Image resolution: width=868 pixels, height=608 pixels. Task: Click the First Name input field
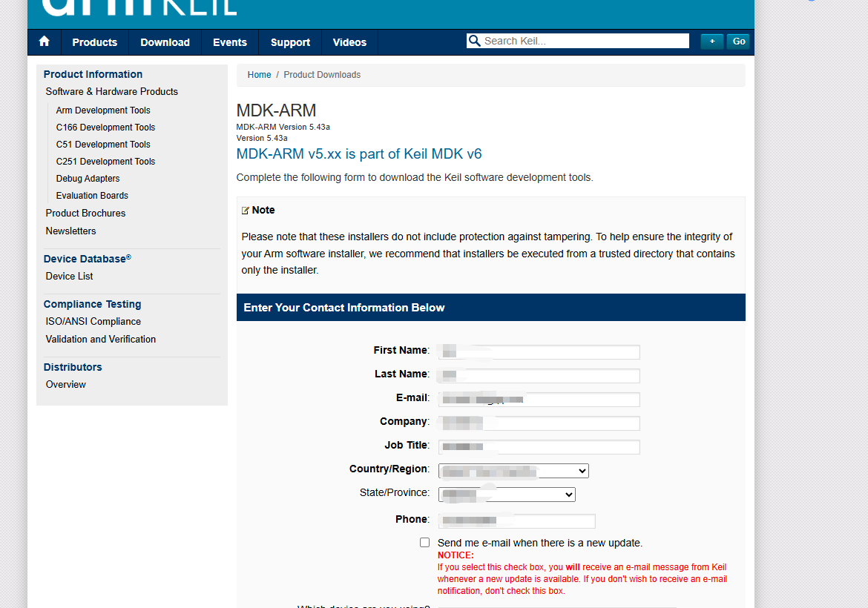click(x=539, y=352)
